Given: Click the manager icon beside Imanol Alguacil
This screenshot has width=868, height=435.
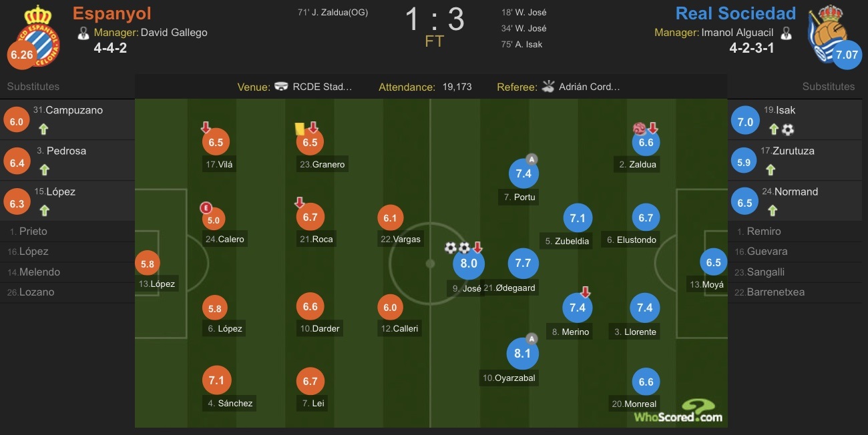Looking at the screenshot, I should 787,32.
